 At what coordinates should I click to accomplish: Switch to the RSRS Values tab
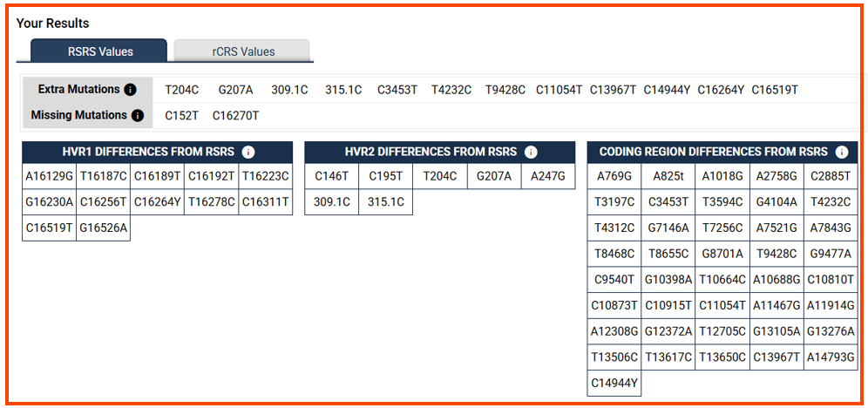pos(99,51)
